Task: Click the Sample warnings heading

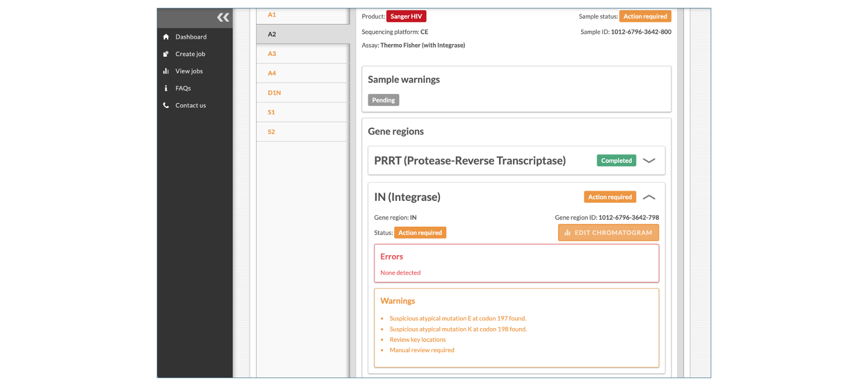Action: pyautogui.click(x=404, y=80)
